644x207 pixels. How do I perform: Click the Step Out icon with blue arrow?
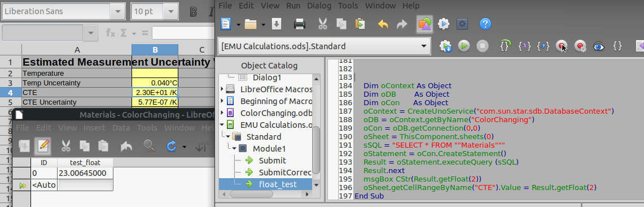tap(543, 46)
